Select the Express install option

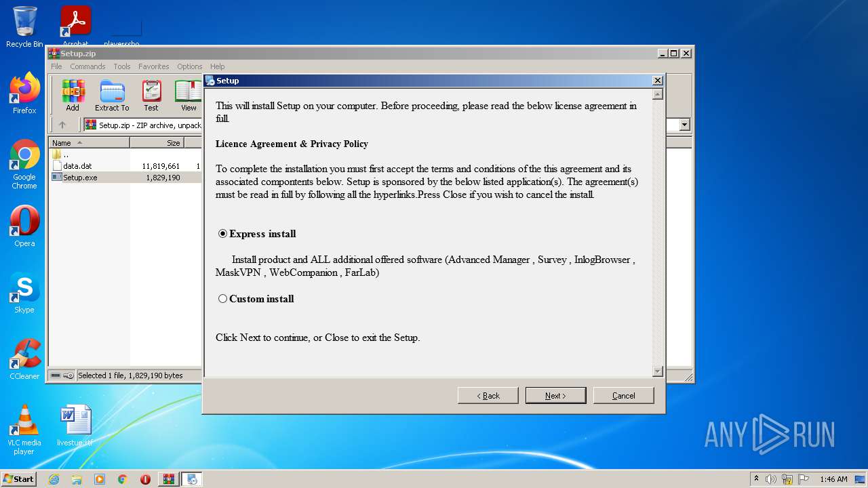point(222,234)
